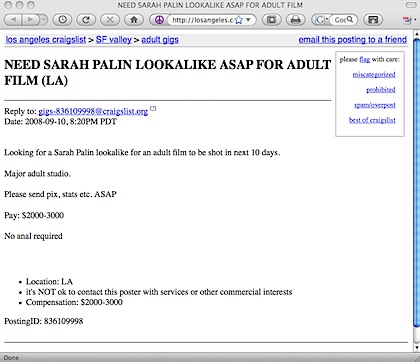This screenshot has width=420, height=362.
Task: Toggle toolbar pill button in title bar
Action: (x=411, y=5)
